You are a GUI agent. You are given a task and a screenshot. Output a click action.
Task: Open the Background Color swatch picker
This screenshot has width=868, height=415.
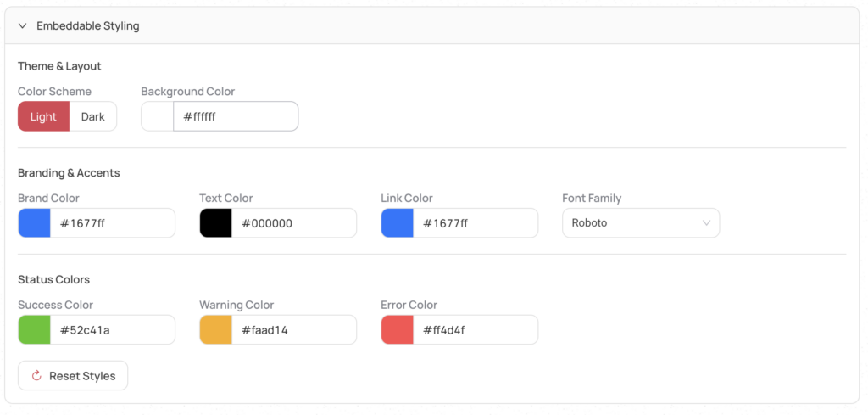(157, 116)
